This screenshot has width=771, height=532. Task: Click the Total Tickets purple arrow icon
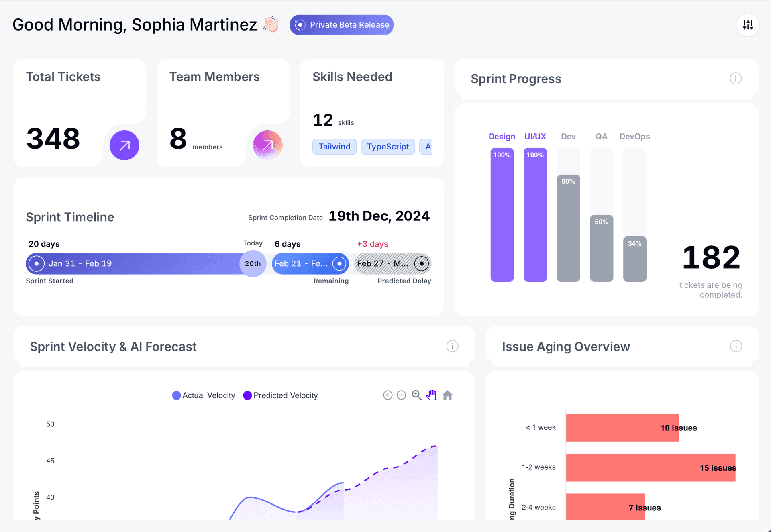tap(124, 145)
